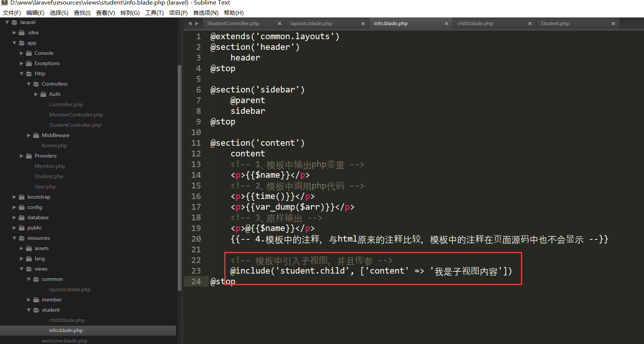Click the lang folder icon
Image resolution: width=644 pixels, height=344 pixels.
point(29,259)
